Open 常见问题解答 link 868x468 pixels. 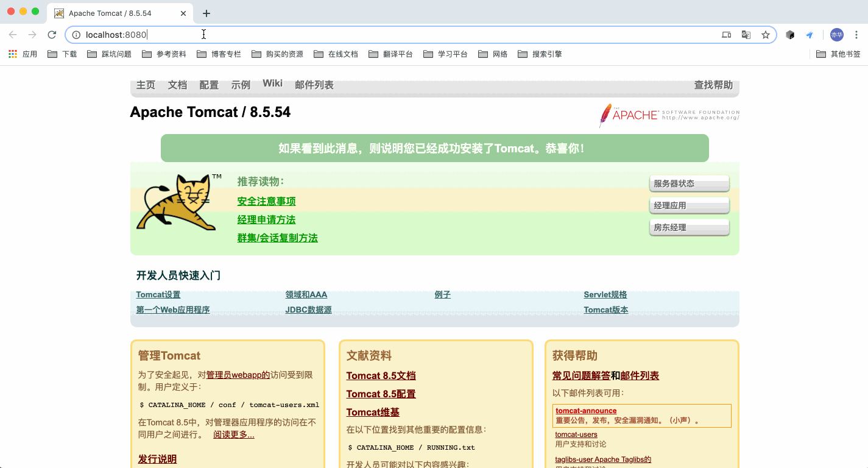581,375
